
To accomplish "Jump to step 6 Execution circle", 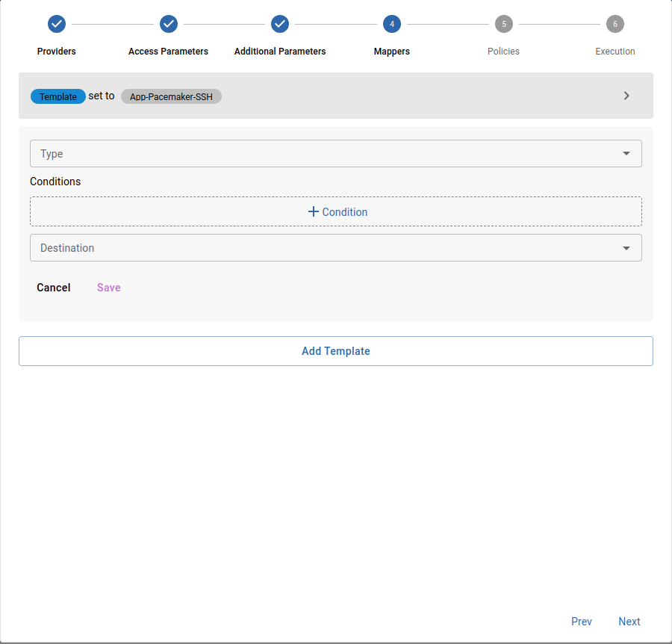I will pyautogui.click(x=615, y=24).
